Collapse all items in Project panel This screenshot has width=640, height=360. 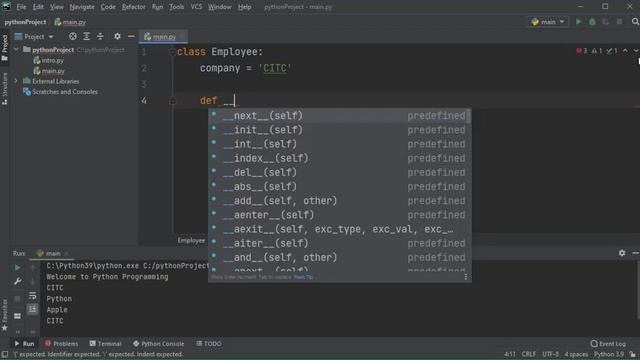[100, 36]
